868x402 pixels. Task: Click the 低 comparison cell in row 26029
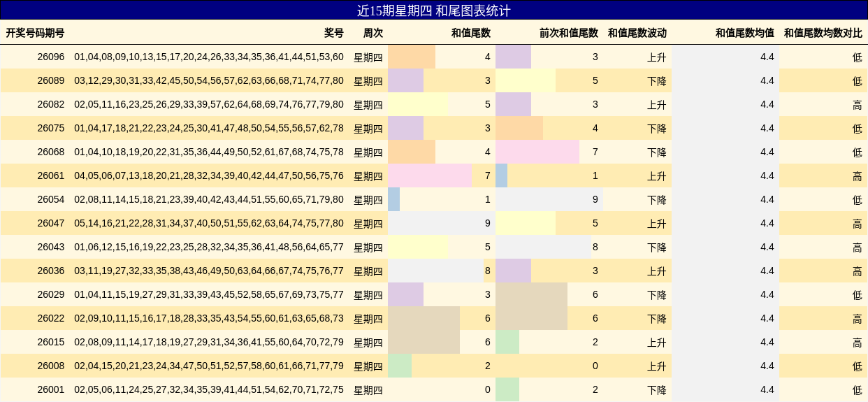[858, 294]
